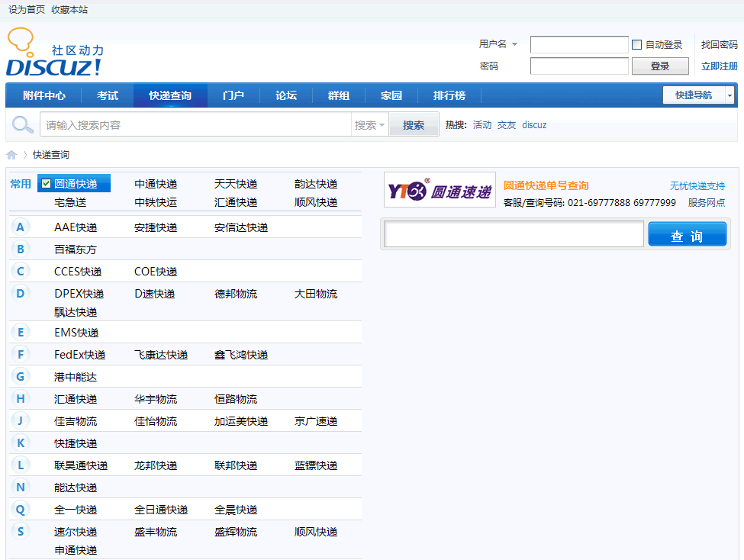Image resolution: width=744 pixels, height=560 pixels.
Task: Select DPEX快递 courier
Action: click(x=79, y=294)
